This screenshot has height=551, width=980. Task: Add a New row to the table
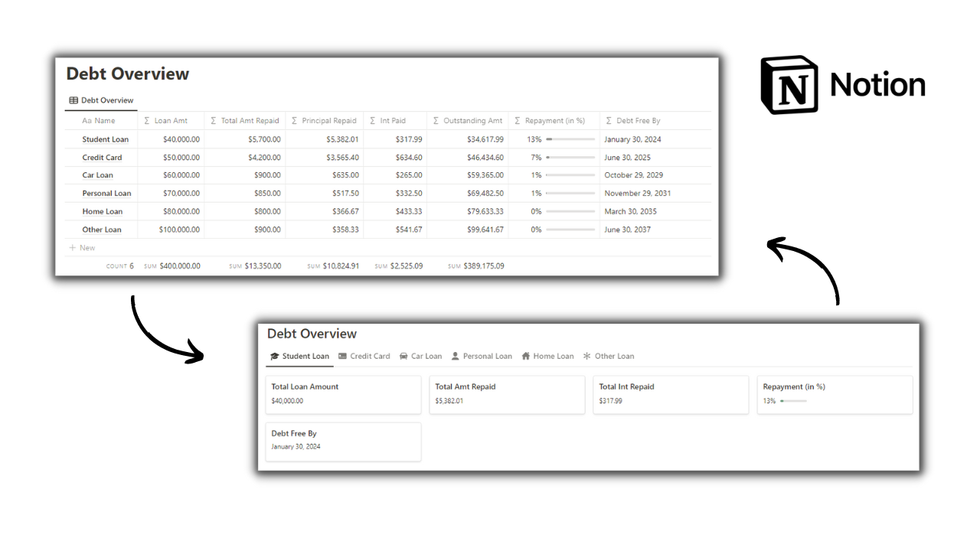point(82,247)
